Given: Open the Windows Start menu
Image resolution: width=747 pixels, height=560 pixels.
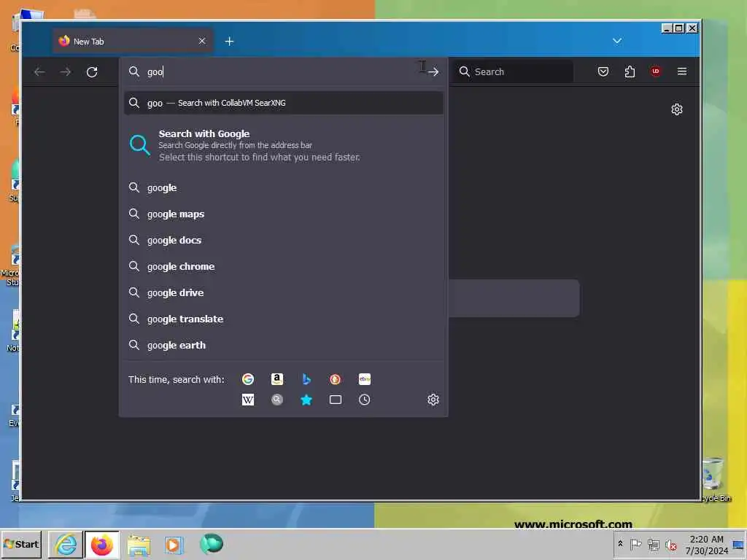Looking at the screenshot, I should click(21, 544).
